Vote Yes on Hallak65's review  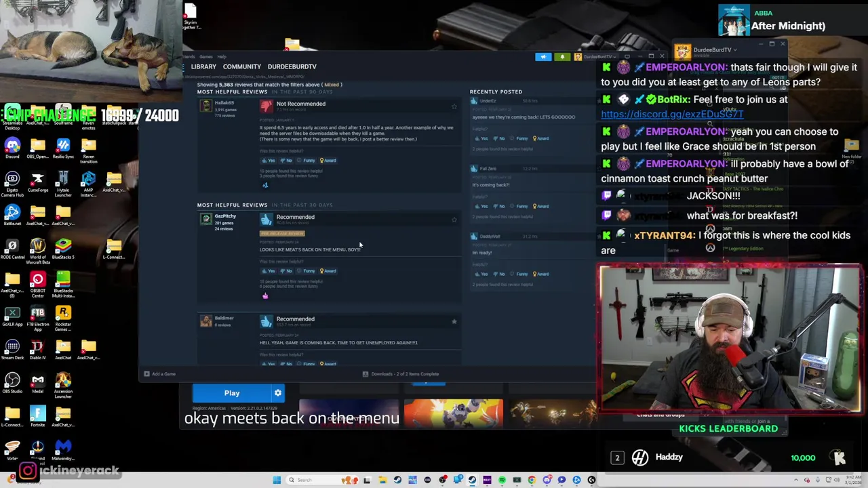pos(269,161)
